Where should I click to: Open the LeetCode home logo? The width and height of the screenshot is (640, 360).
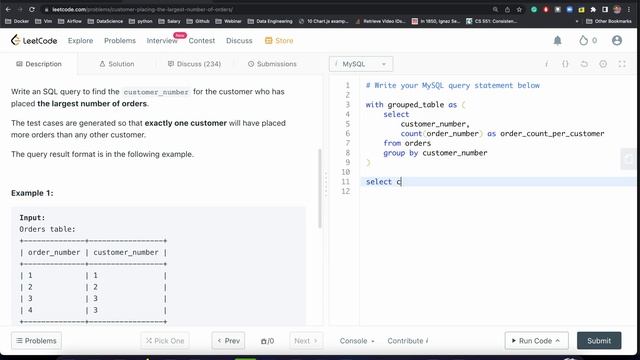(34, 40)
